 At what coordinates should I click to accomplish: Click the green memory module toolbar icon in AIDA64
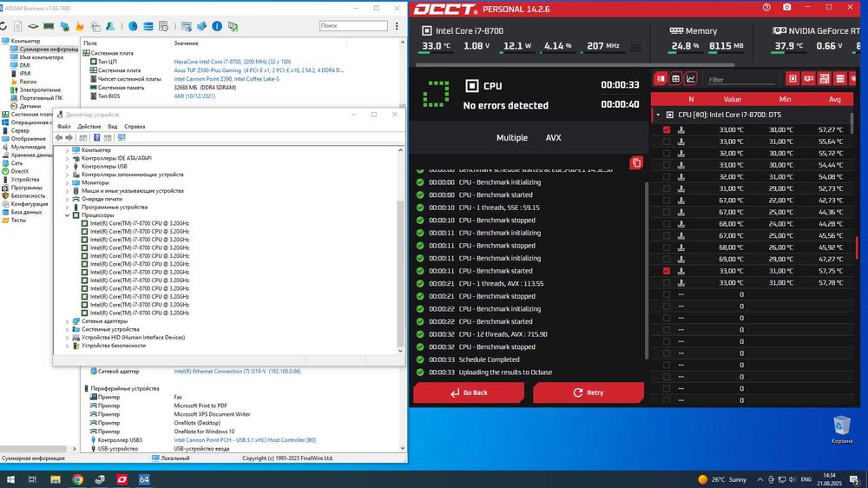pyautogui.click(x=49, y=26)
